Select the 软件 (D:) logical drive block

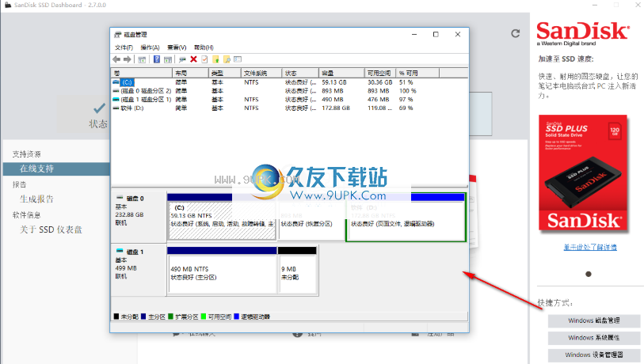click(406, 217)
